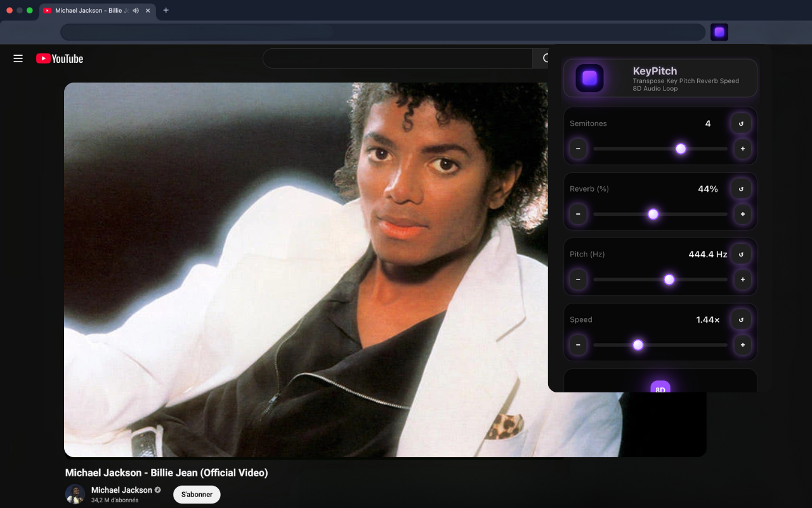Click the Pitch (Hz) slider handle
This screenshot has height=508, width=812.
click(x=669, y=279)
